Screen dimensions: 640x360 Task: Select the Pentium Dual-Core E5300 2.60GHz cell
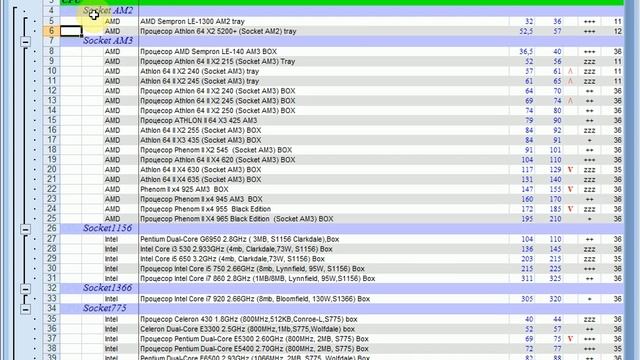(324, 339)
